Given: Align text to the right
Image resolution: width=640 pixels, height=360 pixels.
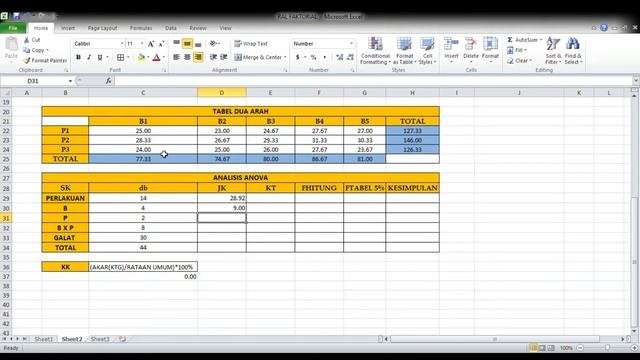Looking at the screenshot, I should coord(198,58).
